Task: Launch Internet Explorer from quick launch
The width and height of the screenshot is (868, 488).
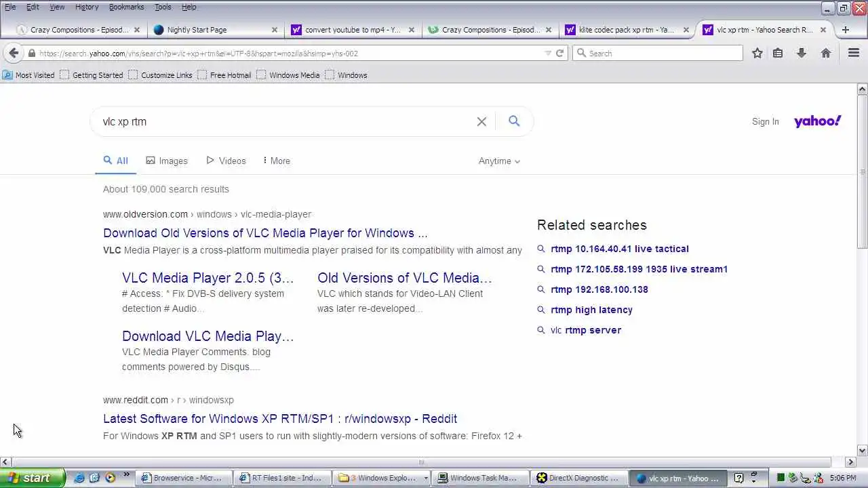Action: 79,478
